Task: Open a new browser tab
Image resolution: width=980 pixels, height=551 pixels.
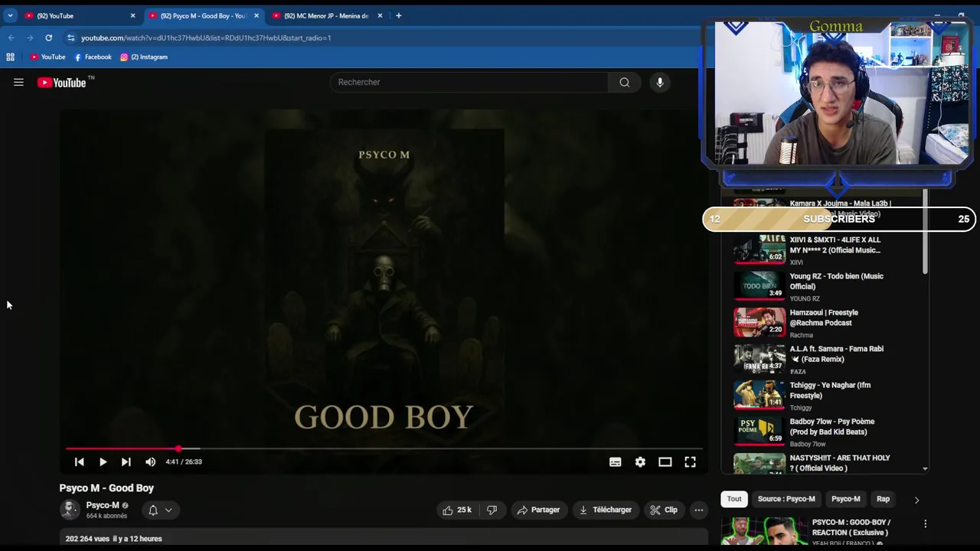Action: pos(398,15)
